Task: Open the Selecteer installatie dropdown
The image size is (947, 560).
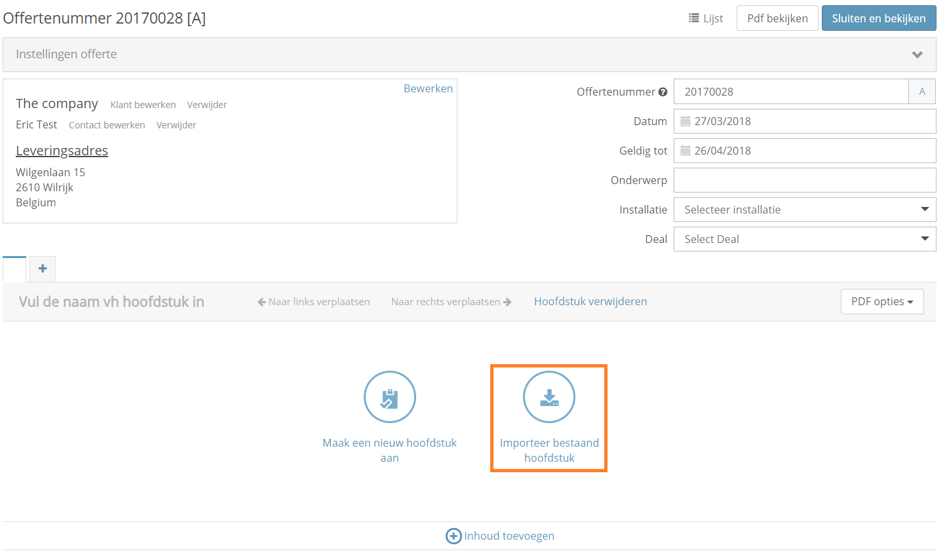Action: (x=805, y=210)
